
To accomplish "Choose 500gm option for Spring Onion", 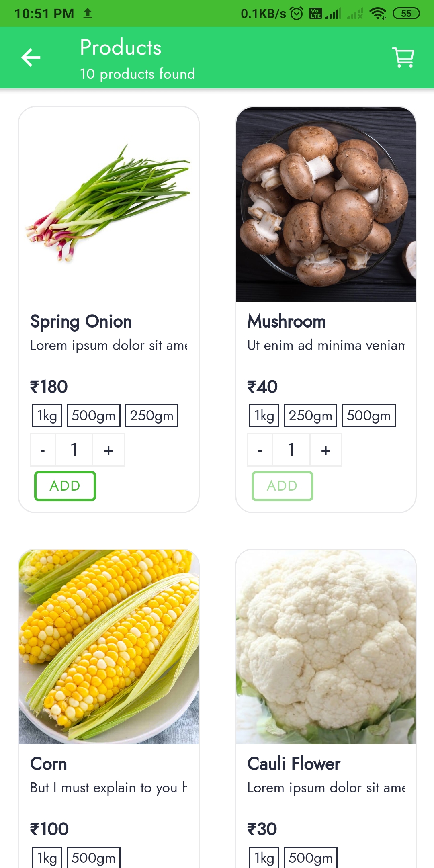I will tap(94, 416).
